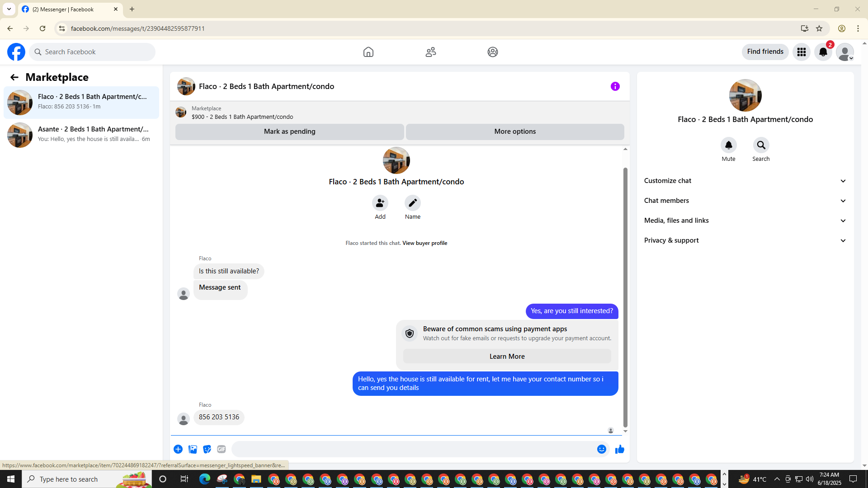Open Windows notification center

(x=854, y=479)
